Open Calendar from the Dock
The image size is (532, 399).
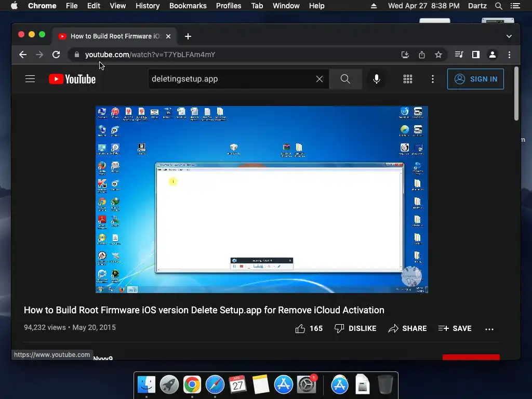point(237,385)
